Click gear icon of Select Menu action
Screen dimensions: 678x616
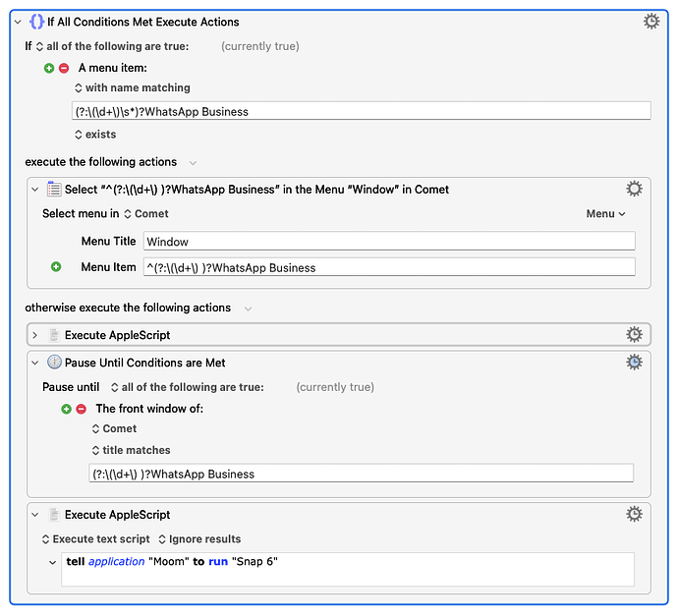click(x=634, y=189)
